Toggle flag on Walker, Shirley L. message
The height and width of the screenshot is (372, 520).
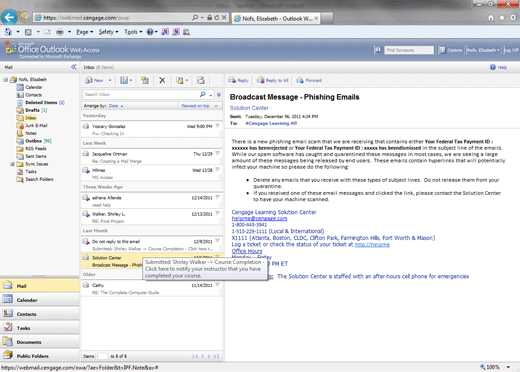tap(218, 214)
